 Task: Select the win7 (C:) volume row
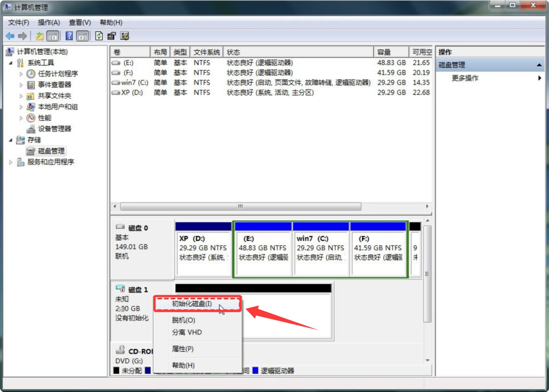(271, 83)
